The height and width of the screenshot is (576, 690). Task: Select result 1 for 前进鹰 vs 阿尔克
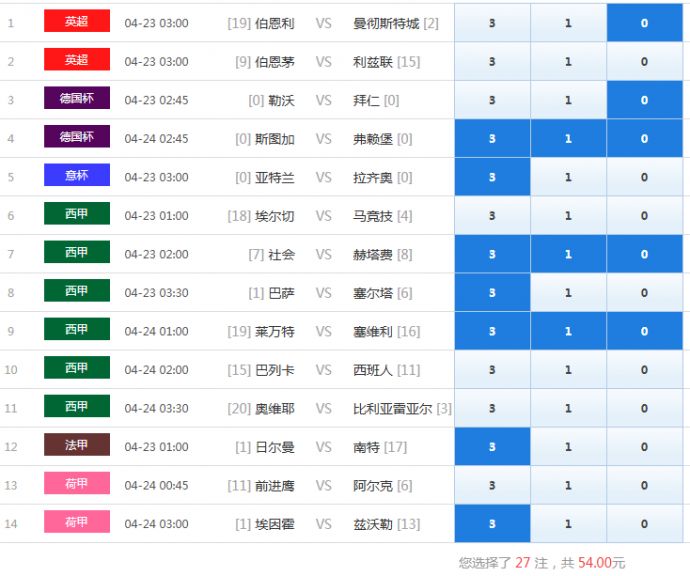point(568,485)
